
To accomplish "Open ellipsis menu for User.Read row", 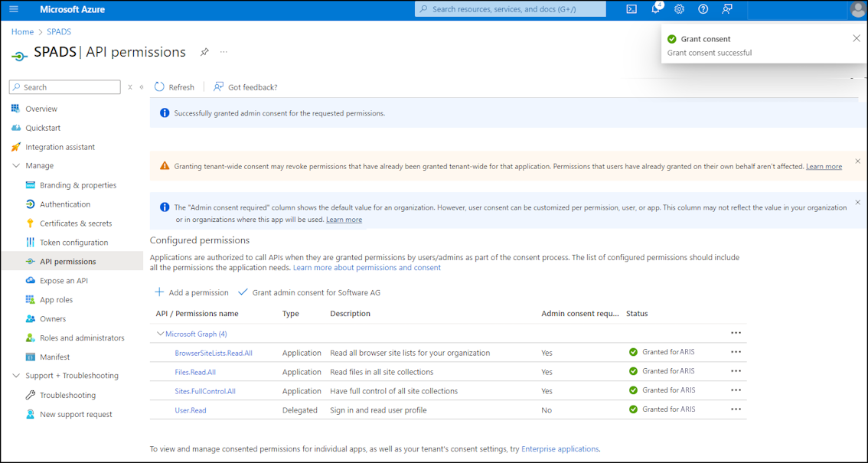I will point(736,409).
